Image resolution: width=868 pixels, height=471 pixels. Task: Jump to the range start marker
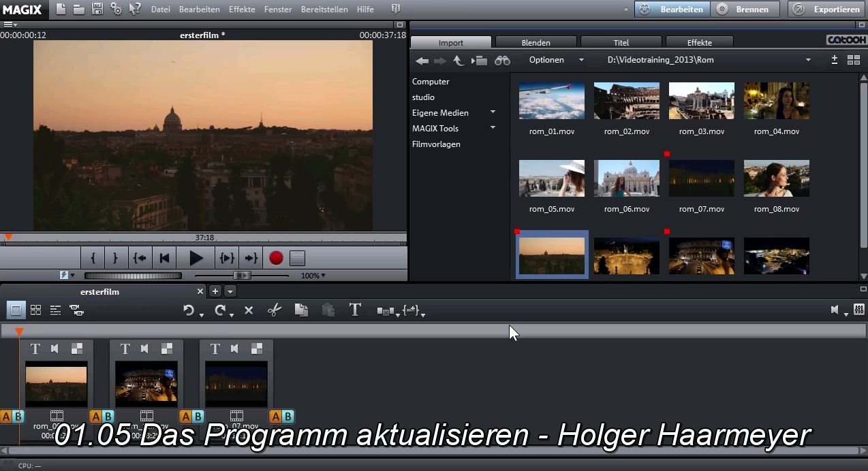pos(139,258)
